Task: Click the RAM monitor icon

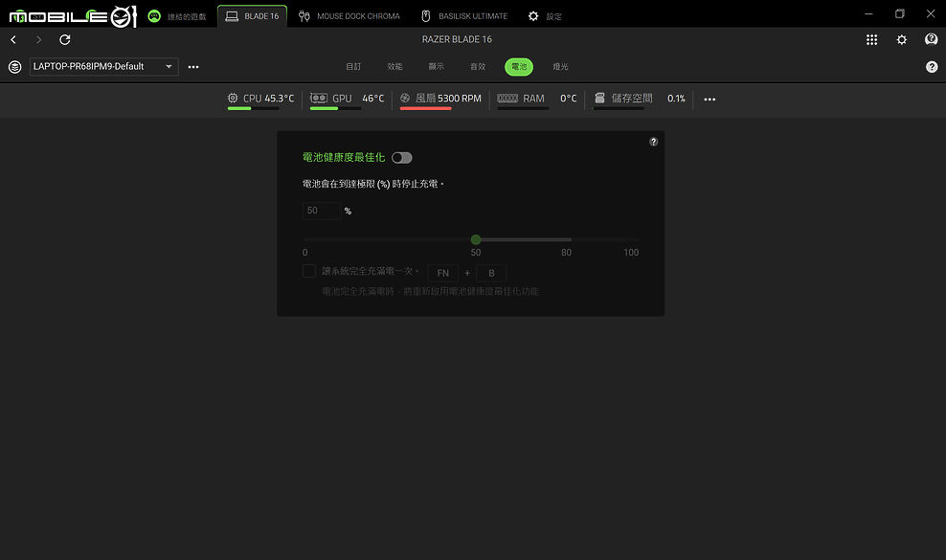Action: click(507, 98)
